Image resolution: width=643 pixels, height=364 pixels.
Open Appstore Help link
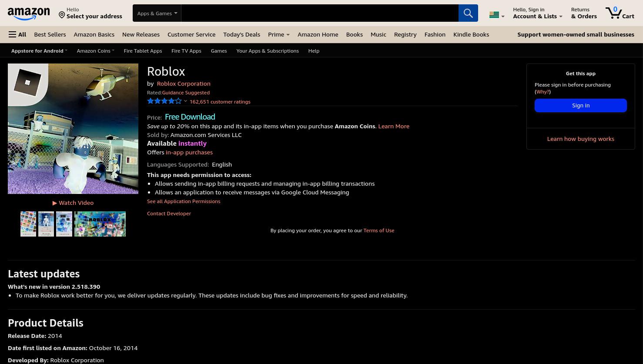pyautogui.click(x=314, y=50)
